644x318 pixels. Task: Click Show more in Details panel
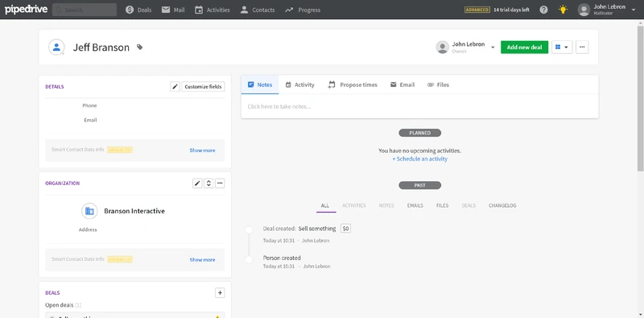tap(202, 151)
